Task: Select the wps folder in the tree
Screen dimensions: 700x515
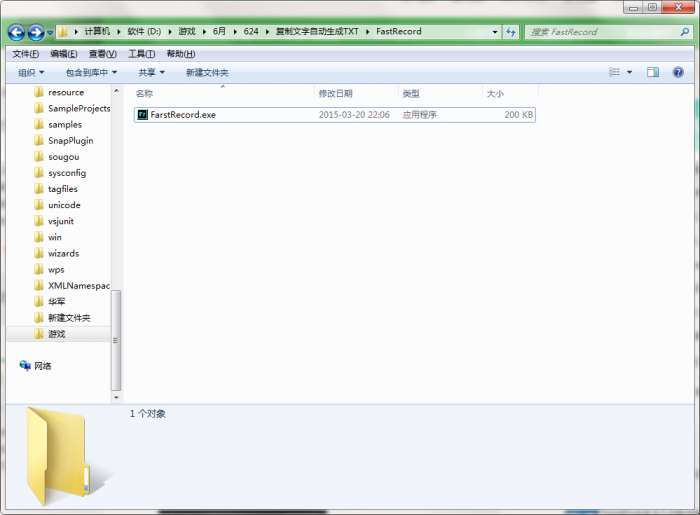Action: [x=56, y=270]
